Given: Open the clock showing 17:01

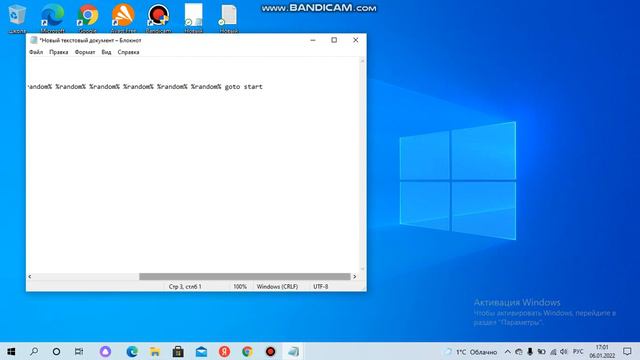Looking at the screenshot, I should point(602,351).
